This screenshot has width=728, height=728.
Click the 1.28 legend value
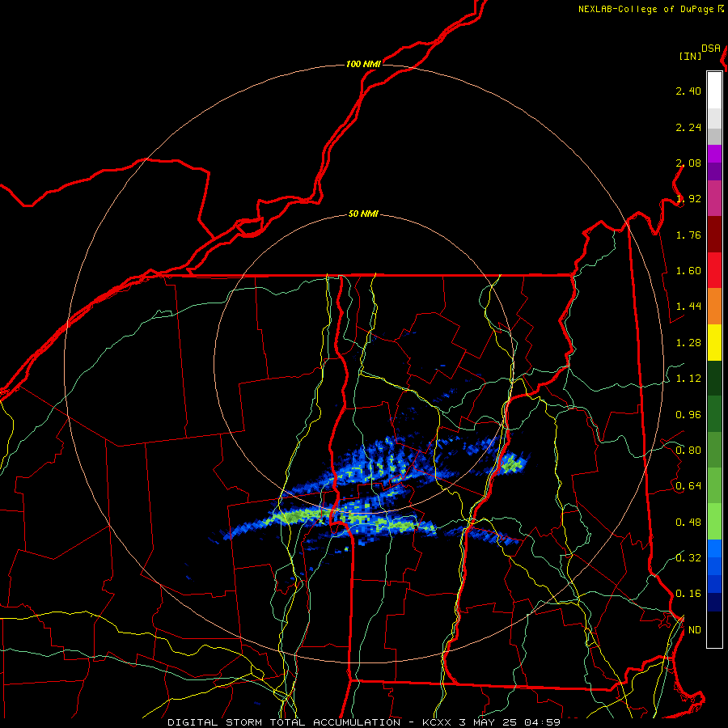[688, 343]
